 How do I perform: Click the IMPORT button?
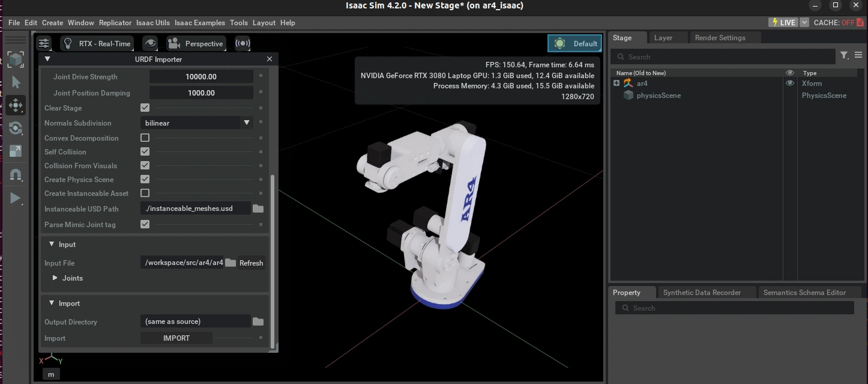pyautogui.click(x=176, y=338)
